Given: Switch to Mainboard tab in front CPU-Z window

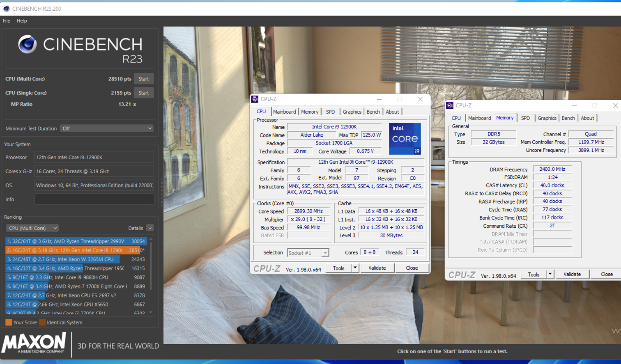Looking at the screenshot, I should tap(284, 112).
